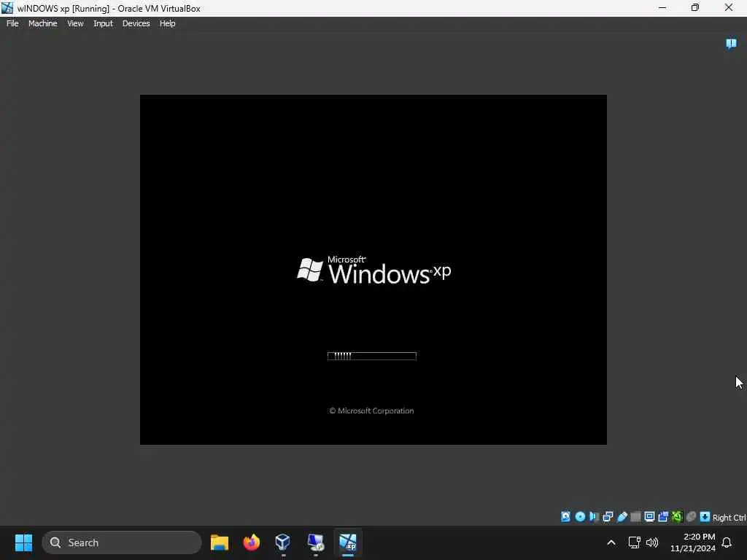Click the optical disk status icon

click(x=580, y=517)
